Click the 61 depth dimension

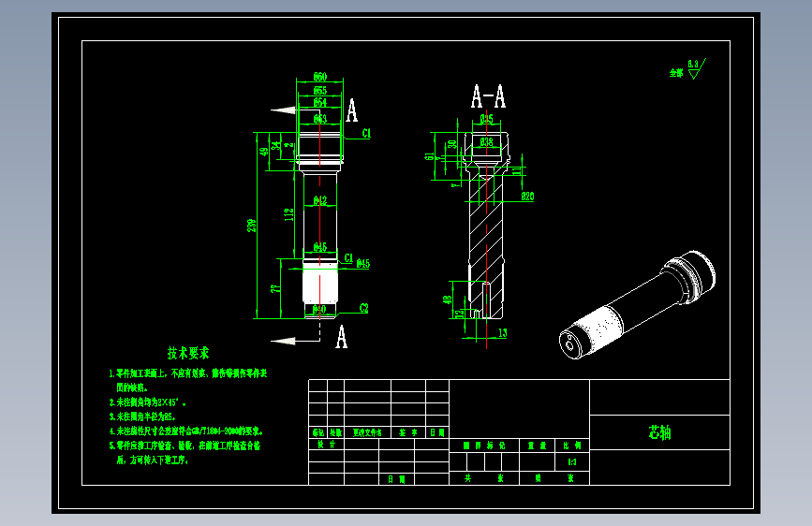coord(429,156)
